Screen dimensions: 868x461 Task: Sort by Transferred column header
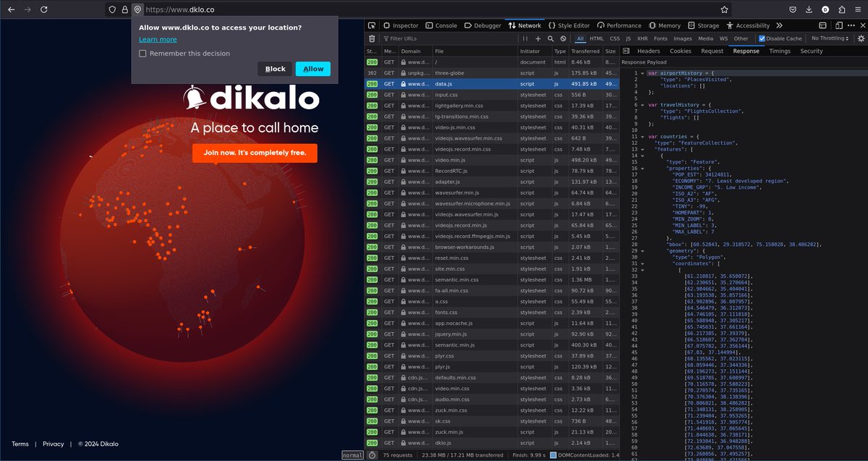585,51
